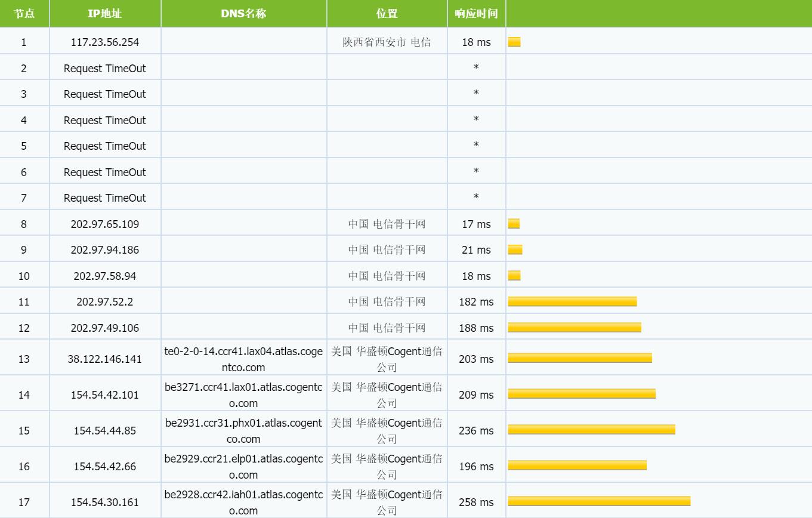Click 中国 电信骨干网 in row 12

coord(387,328)
